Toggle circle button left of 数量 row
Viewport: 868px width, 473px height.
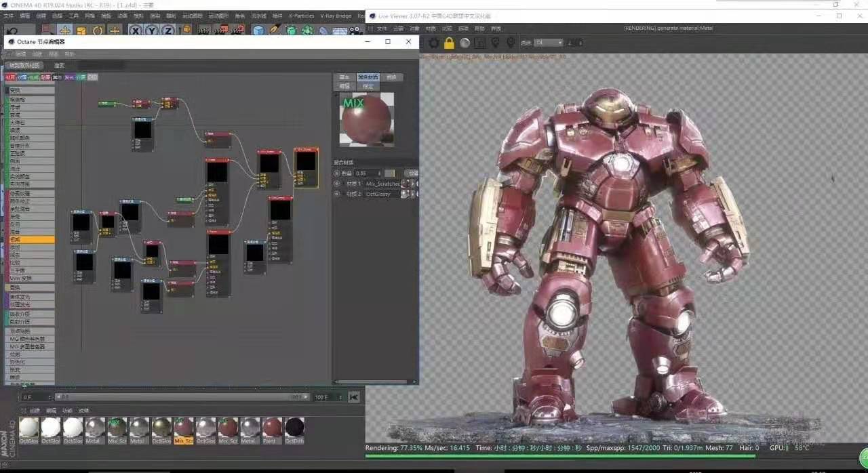337,173
